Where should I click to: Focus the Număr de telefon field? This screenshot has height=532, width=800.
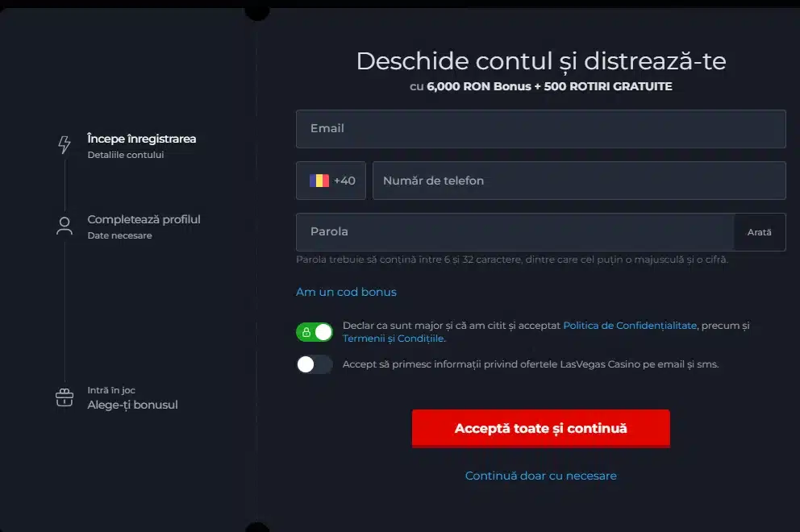coord(578,181)
